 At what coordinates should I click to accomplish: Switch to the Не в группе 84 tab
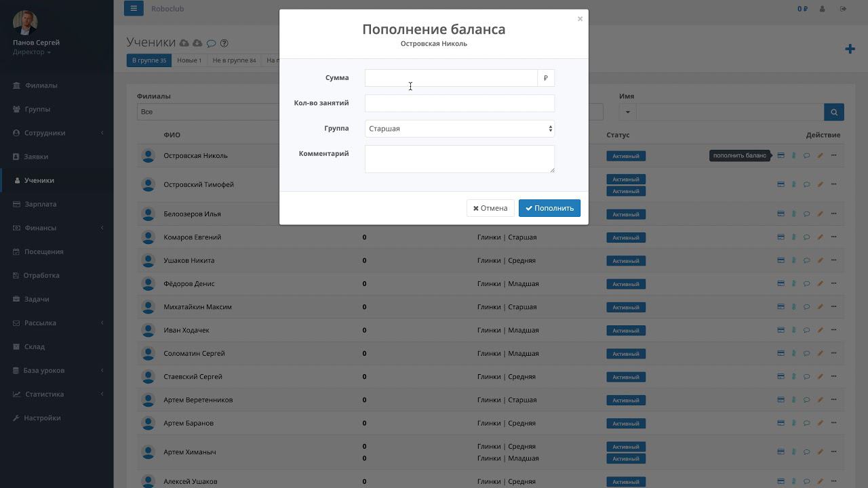tap(234, 60)
